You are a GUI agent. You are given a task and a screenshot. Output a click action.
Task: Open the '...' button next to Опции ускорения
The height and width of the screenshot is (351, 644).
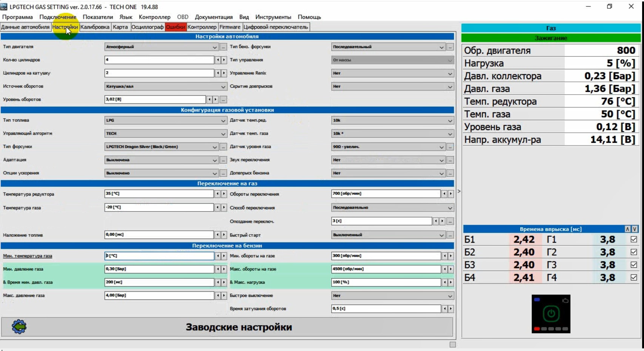pyautogui.click(x=223, y=173)
